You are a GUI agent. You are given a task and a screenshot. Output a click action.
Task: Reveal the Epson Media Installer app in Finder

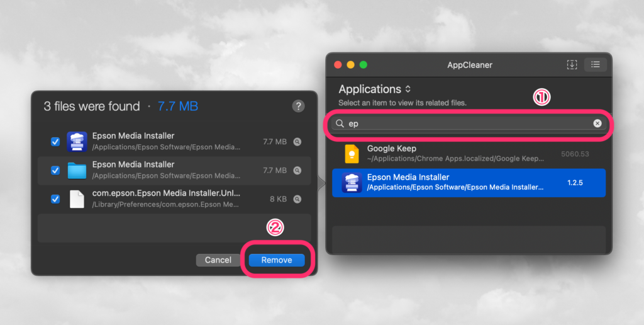tap(297, 142)
